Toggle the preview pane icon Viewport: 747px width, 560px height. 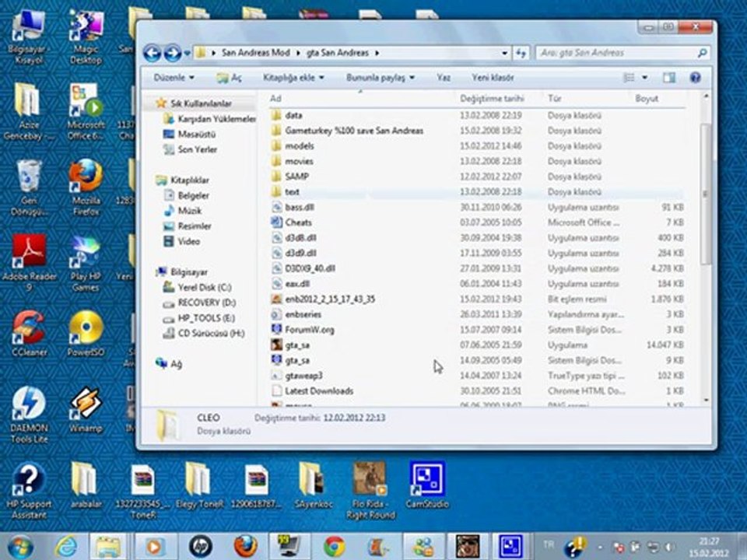pos(669,78)
